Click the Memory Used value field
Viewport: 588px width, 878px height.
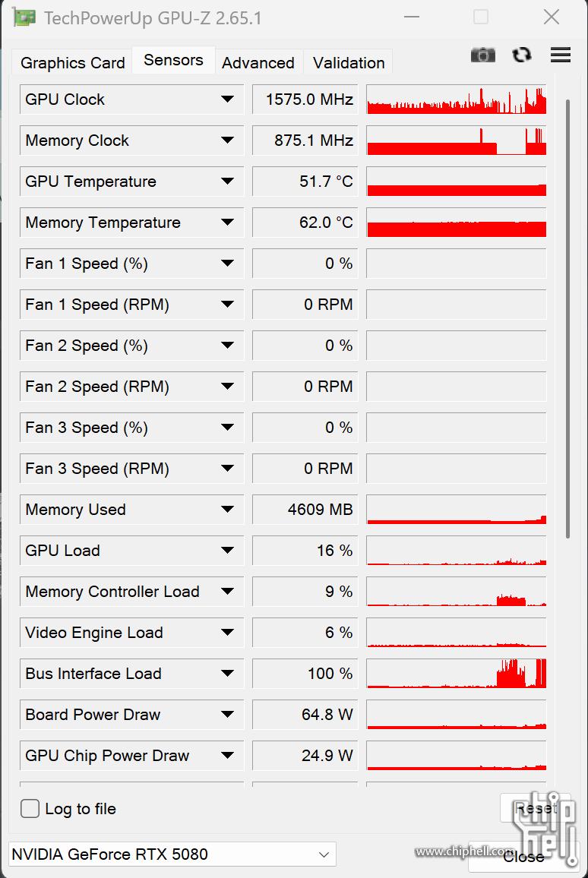(x=305, y=510)
